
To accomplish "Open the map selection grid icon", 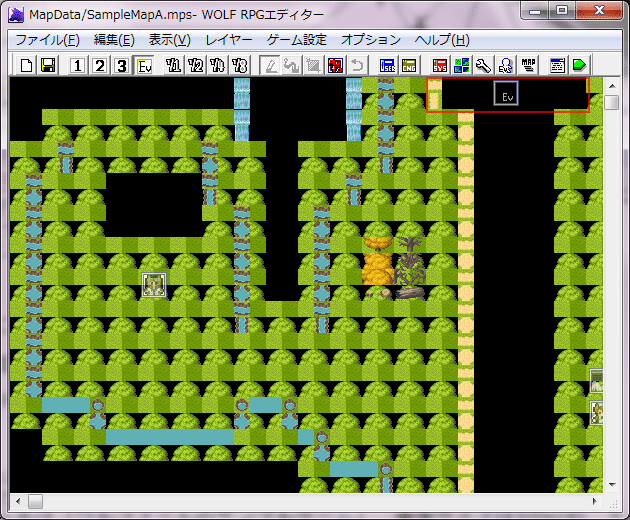I will click(462, 65).
